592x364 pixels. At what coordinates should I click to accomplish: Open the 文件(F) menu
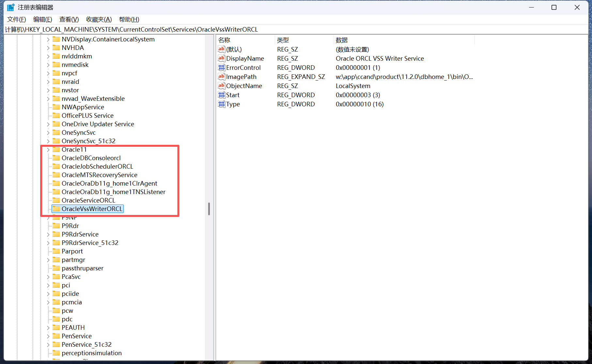pyautogui.click(x=17, y=19)
